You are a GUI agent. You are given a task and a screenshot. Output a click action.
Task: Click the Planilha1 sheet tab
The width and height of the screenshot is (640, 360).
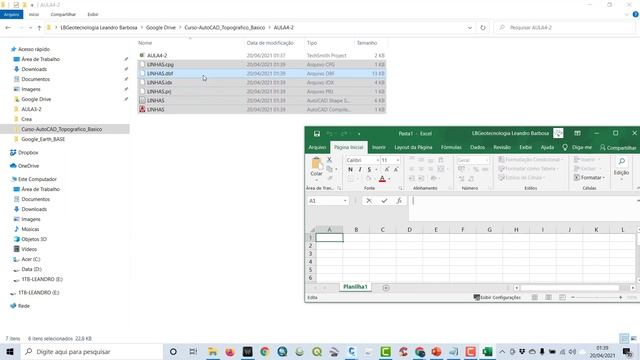[355, 287]
